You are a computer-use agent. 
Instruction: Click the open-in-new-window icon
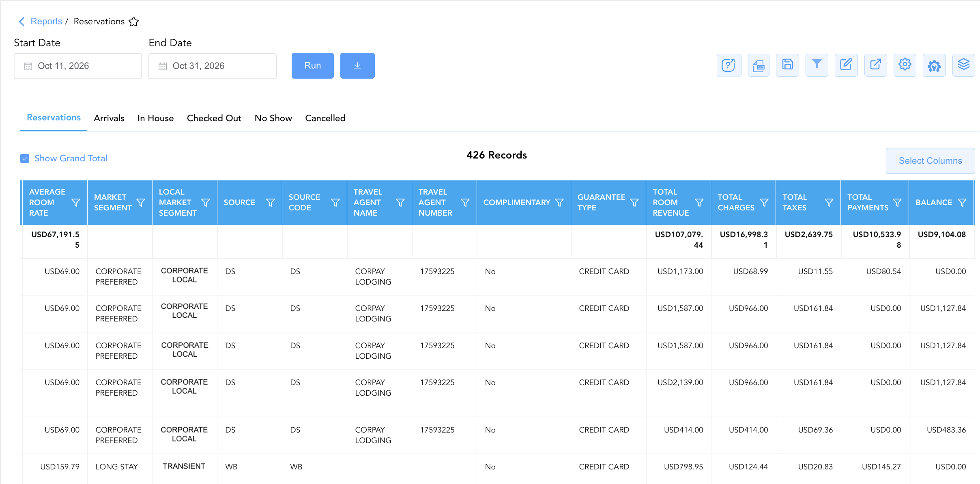pyautogui.click(x=875, y=65)
